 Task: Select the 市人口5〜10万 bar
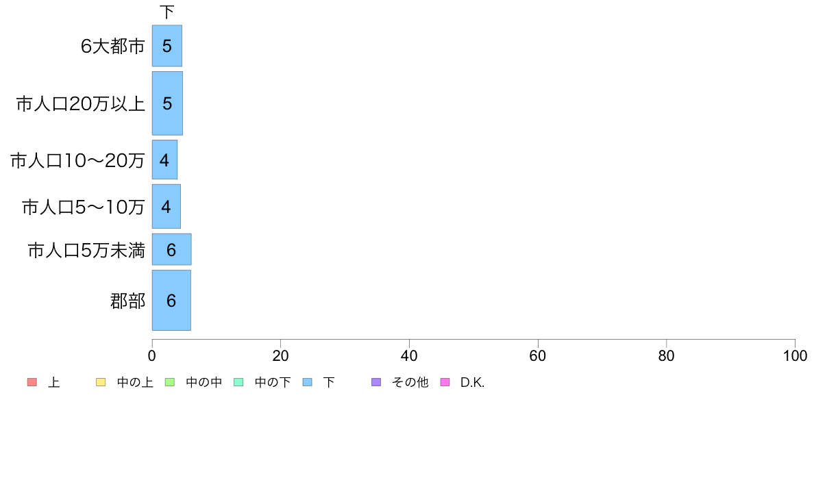click(x=166, y=207)
